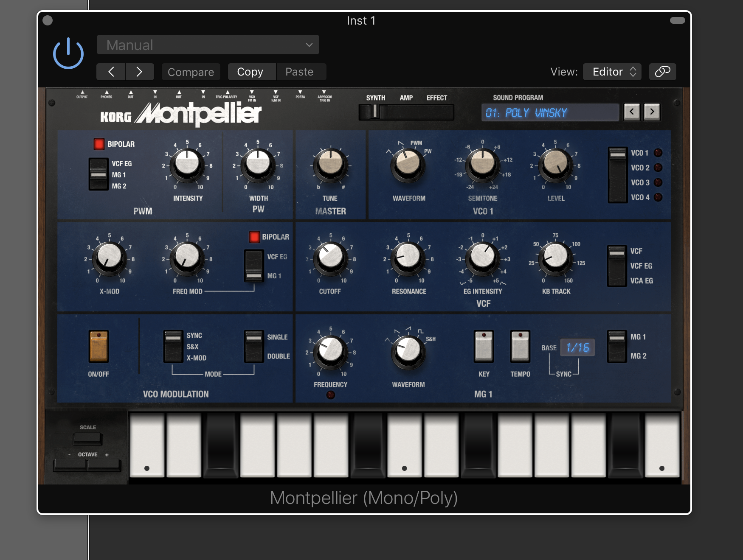Screen dimensions: 743x560
Task: Click the PWM source switch VCF EG/MG
Action: [x=99, y=174]
